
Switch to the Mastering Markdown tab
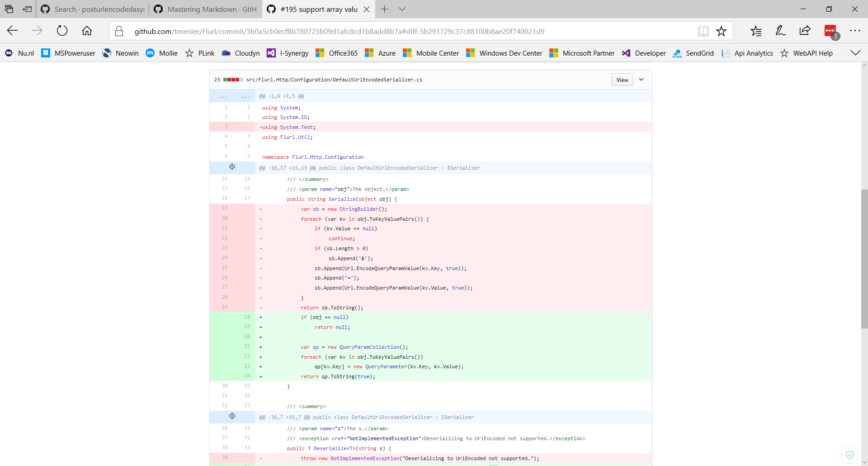pyautogui.click(x=206, y=9)
